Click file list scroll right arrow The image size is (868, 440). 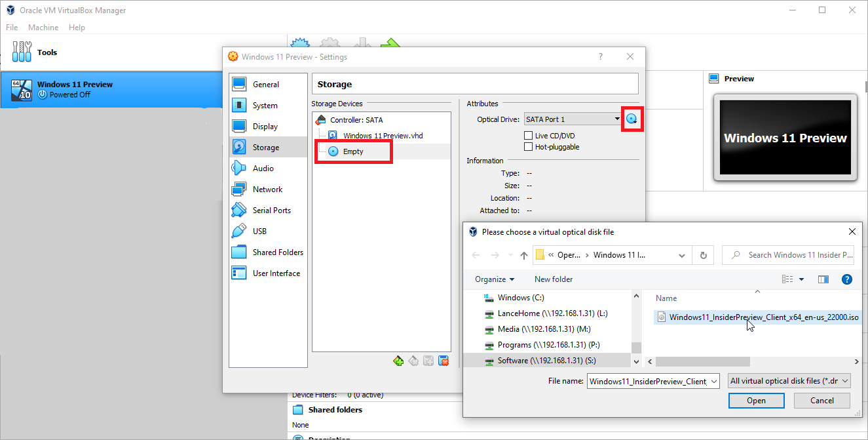(856, 361)
